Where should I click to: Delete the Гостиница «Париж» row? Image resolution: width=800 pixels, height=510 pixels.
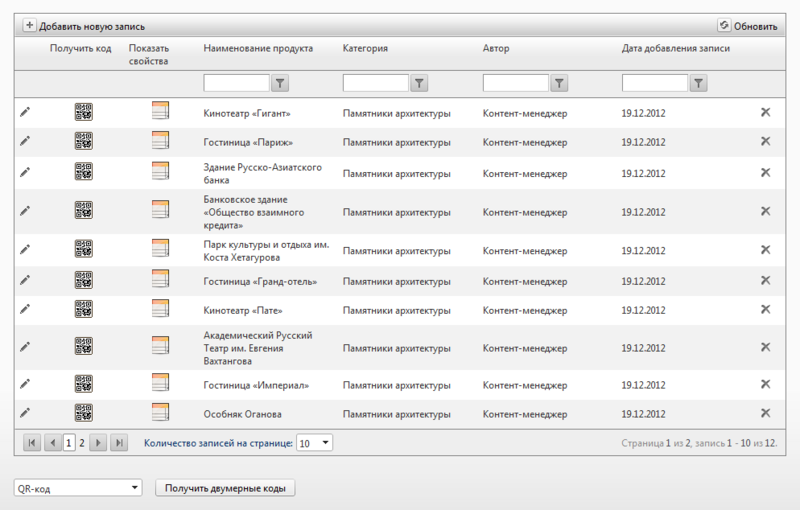[x=765, y=141]
